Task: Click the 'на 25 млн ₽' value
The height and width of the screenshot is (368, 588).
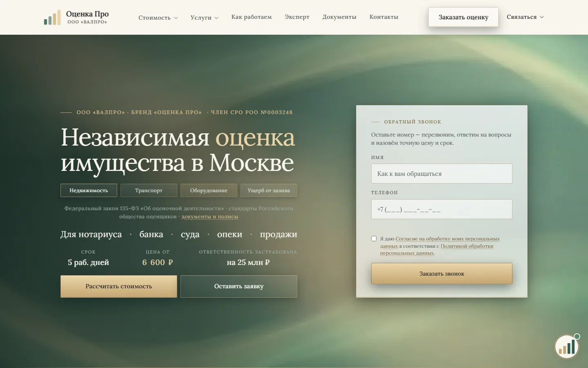Action: tap(248, 263)
